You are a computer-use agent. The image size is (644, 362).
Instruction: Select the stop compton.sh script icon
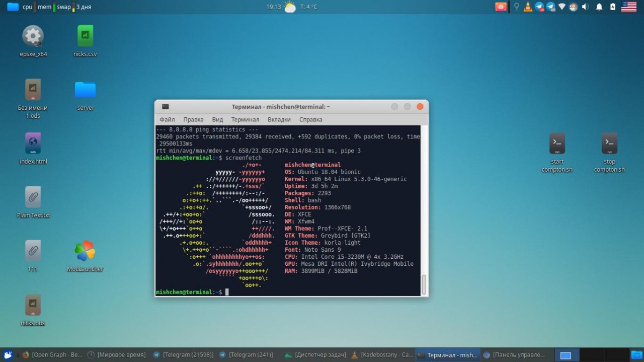click(609, 143)
